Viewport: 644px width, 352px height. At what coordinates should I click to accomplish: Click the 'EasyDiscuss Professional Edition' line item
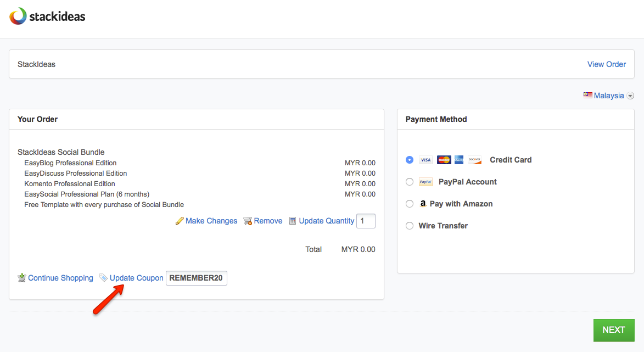(76, 174)
